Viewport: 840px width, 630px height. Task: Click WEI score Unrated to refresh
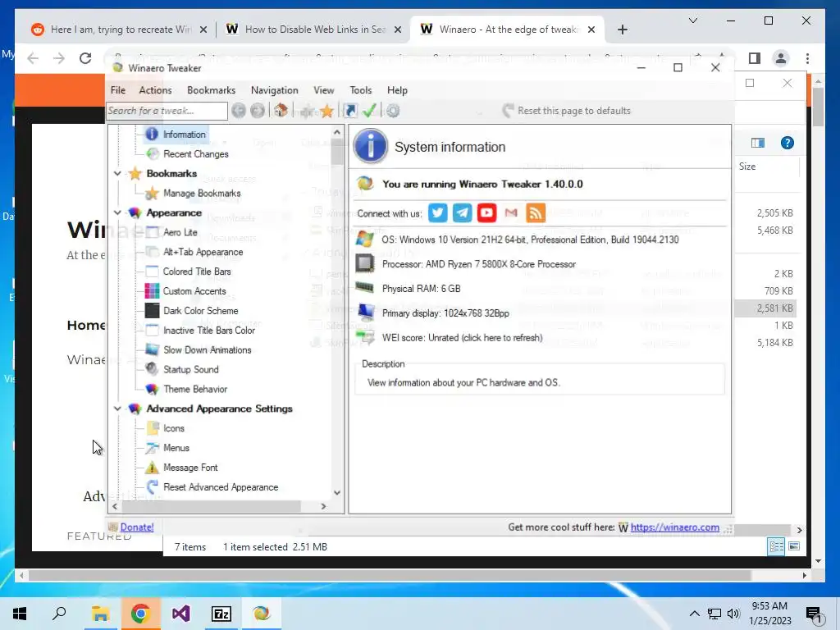[x=462, y=338]
